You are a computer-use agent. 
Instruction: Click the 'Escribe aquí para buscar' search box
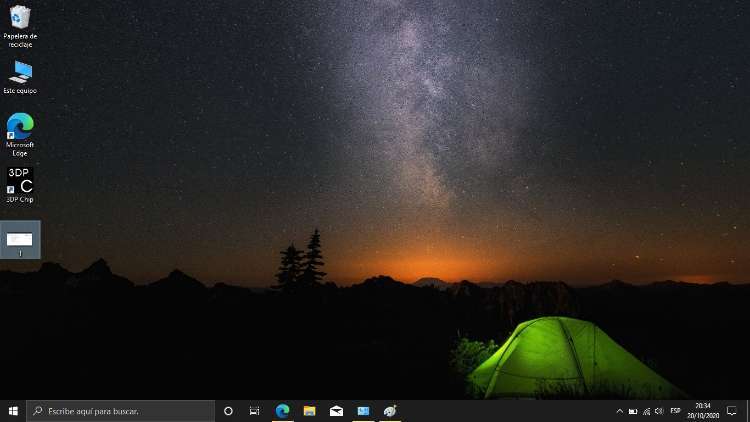point(120,411)
